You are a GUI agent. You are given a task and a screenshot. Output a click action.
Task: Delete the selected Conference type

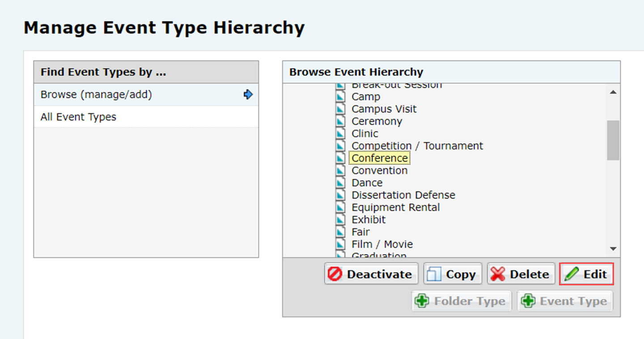click(521, 274)
